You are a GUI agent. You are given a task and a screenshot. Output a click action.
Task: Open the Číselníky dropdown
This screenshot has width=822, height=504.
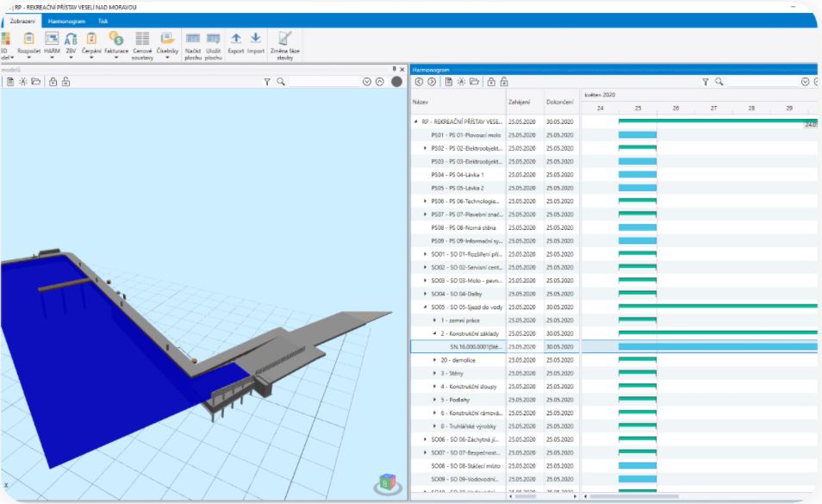167,59
